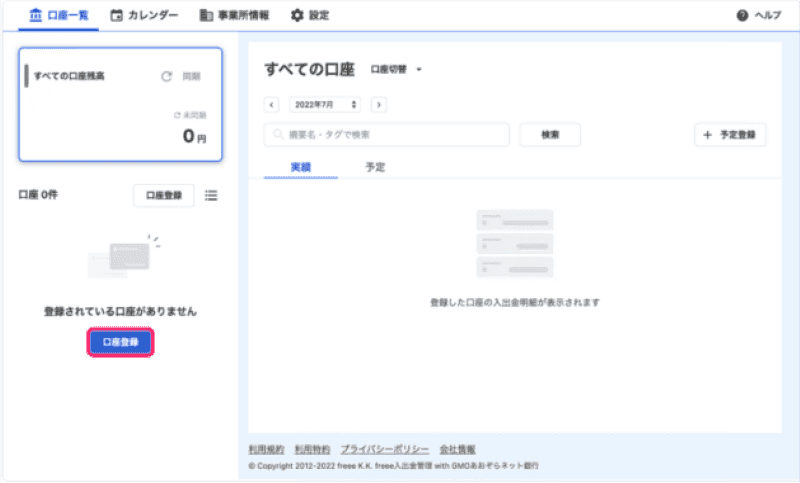Go to next month arrow

[x=379, y=105]
